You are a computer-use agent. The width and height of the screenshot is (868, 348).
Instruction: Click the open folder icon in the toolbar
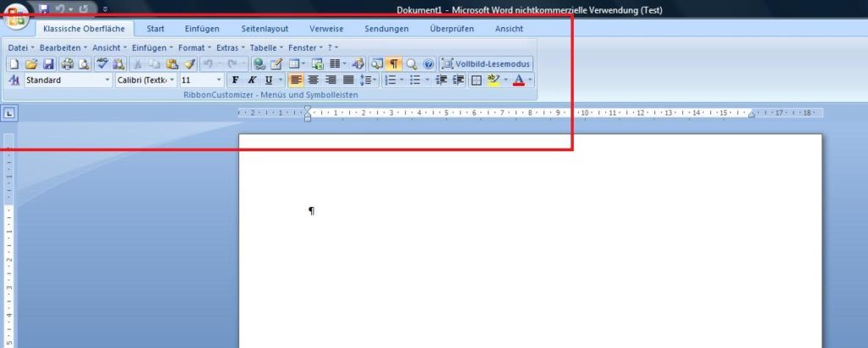click(31, 64)
